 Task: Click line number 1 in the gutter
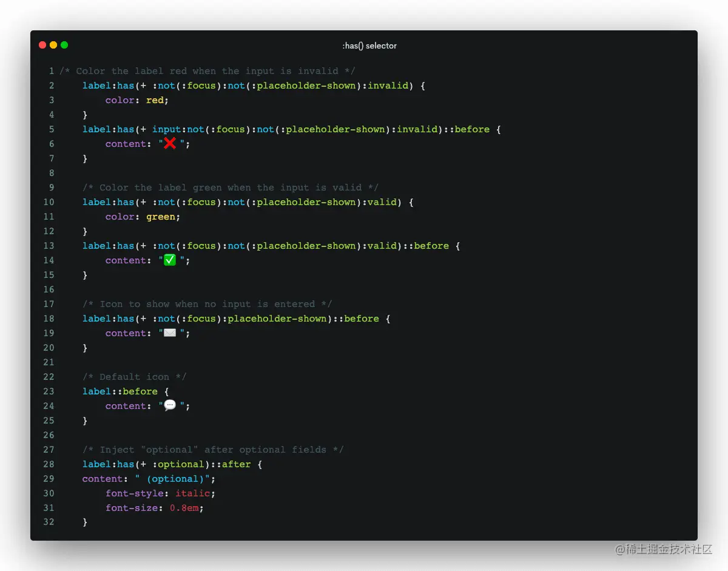[x=52, y=71]
